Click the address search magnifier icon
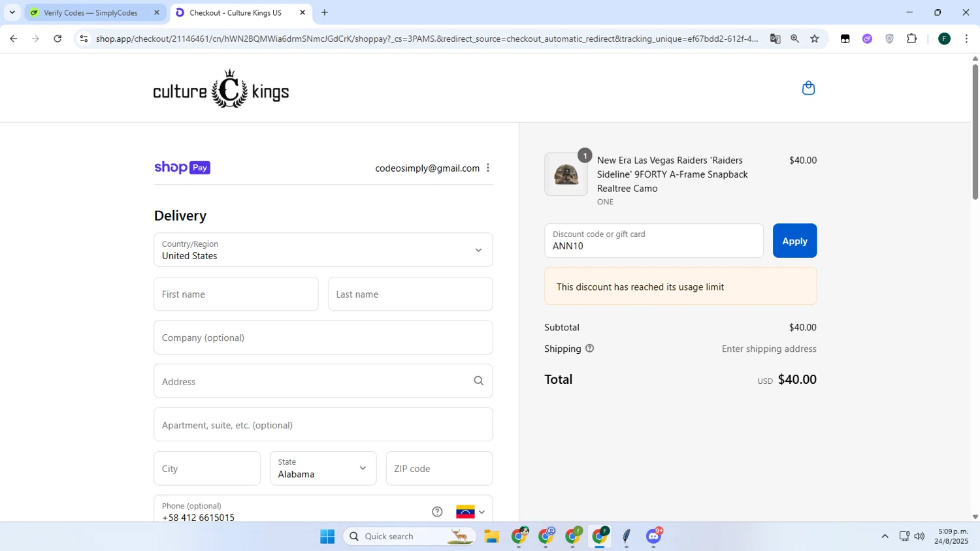 coord(479,381)
